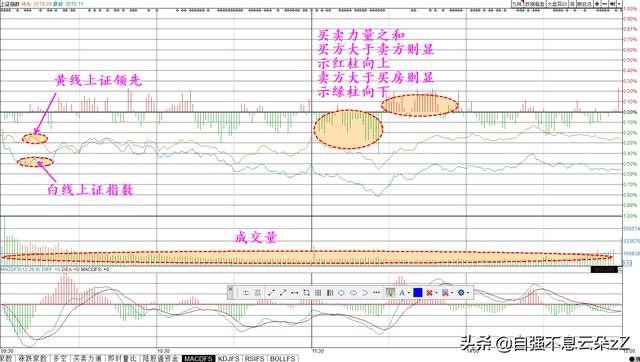640x362 pixels.
Task: Close the floating drawing toolbar
Action: pos(231,289)
